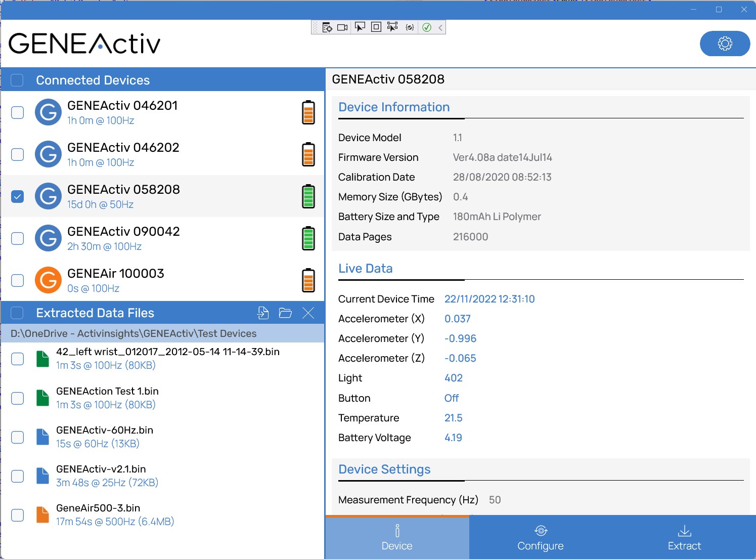Image resolution: width=756 pixels, height=559 pixels.
Task: Switch to the Configure tab
Action: pos(540,537)
